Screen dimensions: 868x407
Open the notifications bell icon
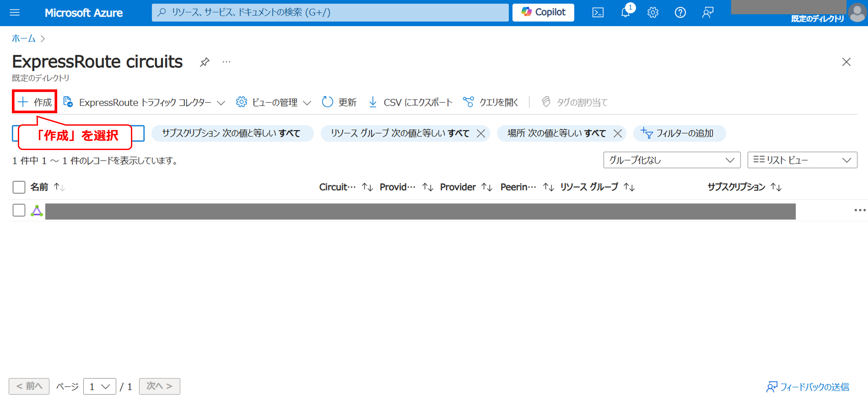click(x=626, y=13)
